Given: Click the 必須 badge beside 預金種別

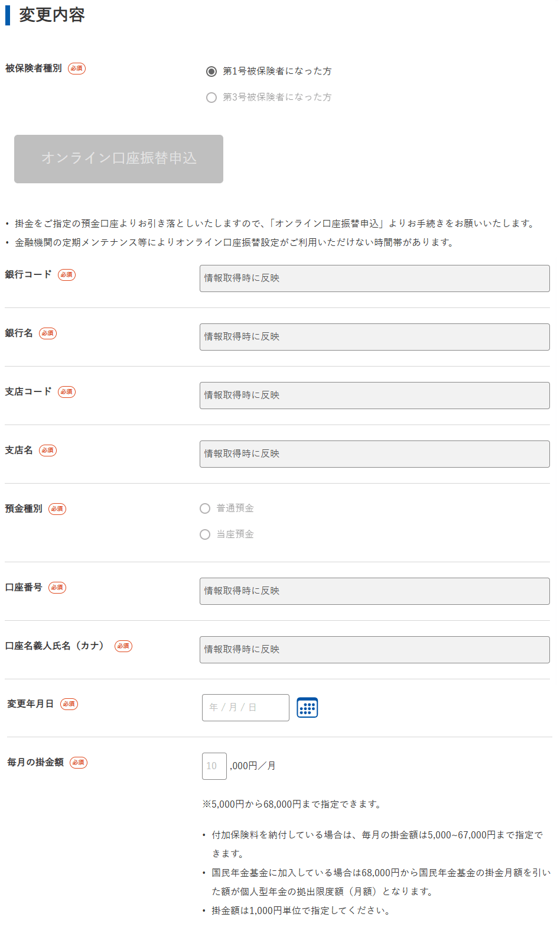Looking at the screenshot, I should click(x=57, y=509).
